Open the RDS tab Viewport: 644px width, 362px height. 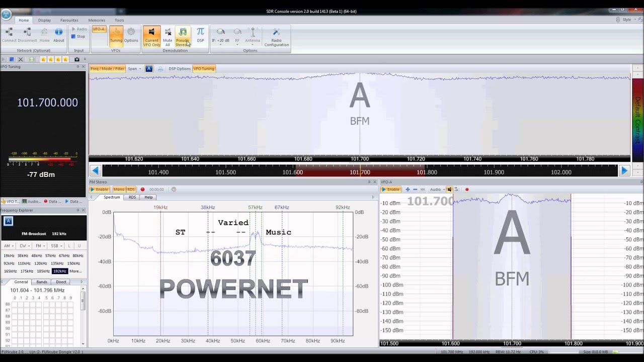(132, 197)
